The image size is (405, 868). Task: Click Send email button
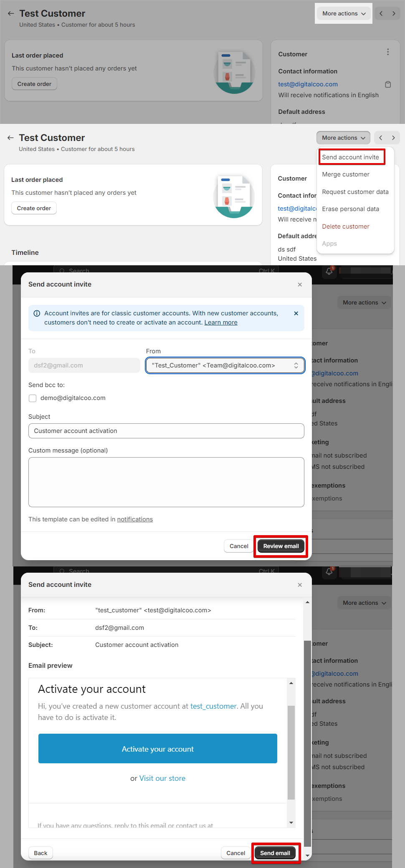click(x=275, y=853)
